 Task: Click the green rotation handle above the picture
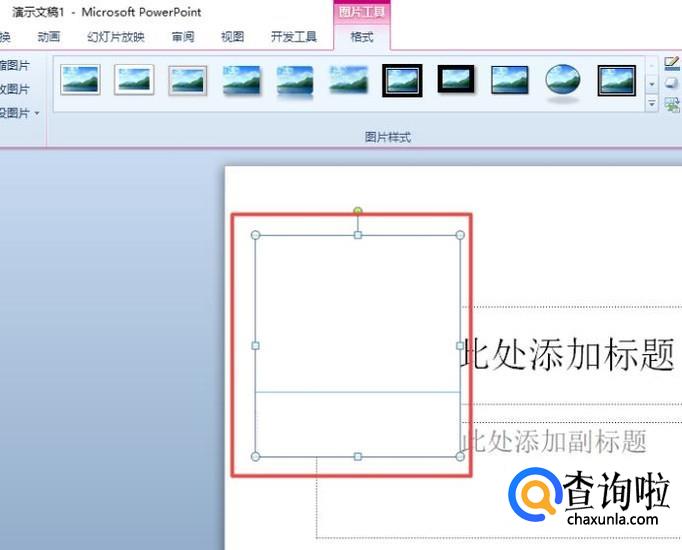coord(358,211)
